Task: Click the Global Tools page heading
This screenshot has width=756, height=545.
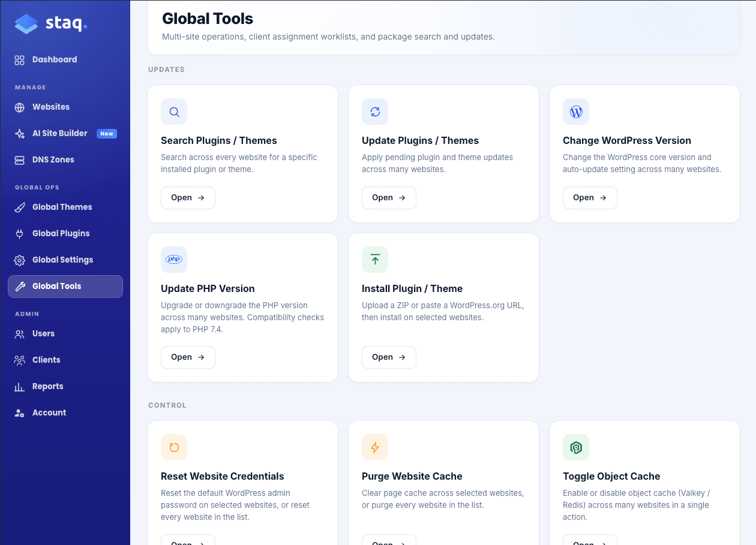Action: [208, 19]
